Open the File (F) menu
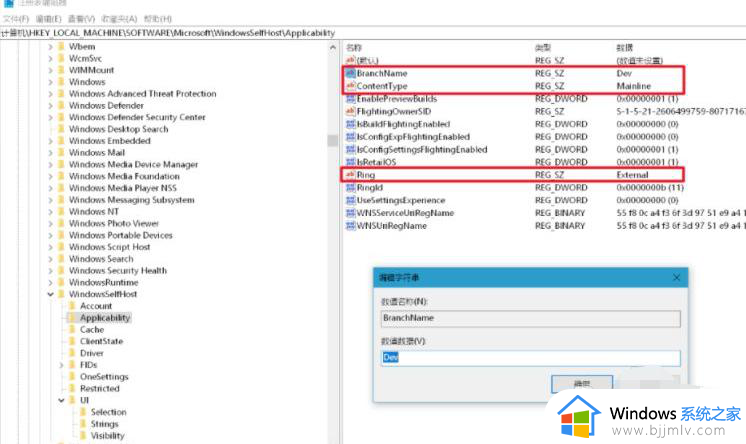Screen dimensions: 746x444 tap(16, 19)
